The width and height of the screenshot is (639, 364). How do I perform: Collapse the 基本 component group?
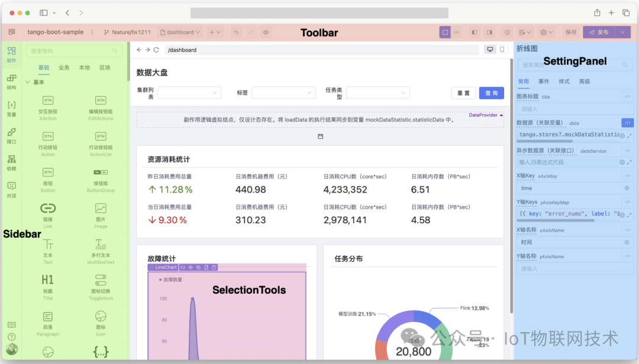click(x=28, y=82)
